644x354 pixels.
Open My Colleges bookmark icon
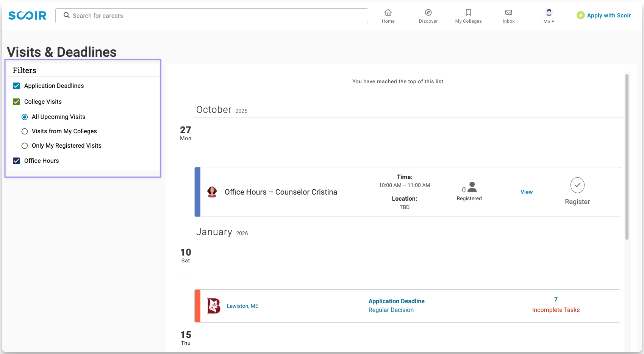468,12
